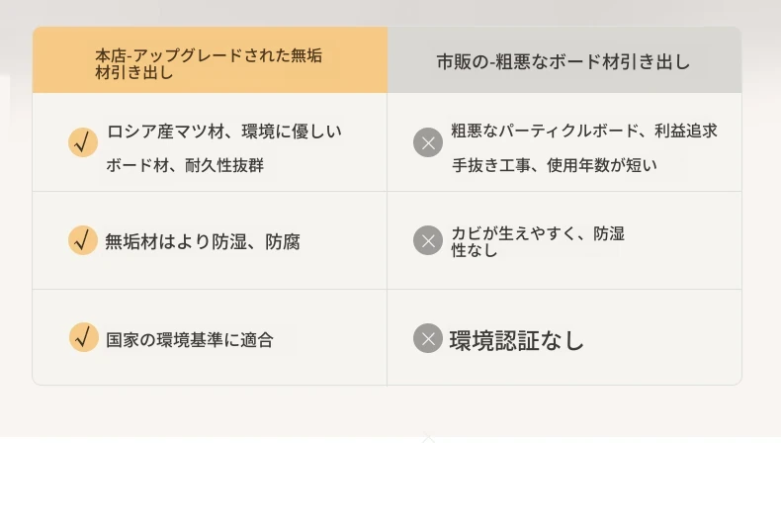Open the 無垢材はより防湿、防腐 label

[203, 241]
